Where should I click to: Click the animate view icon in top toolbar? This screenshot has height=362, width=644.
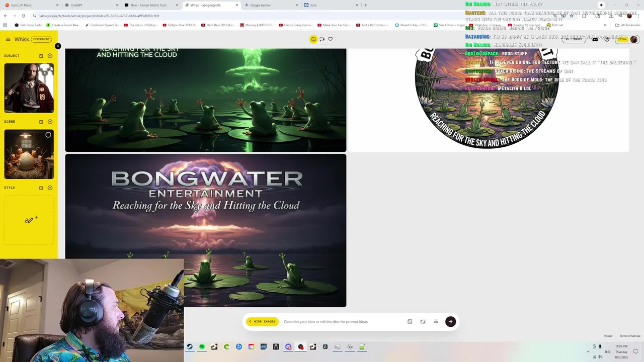click(x=322, y=39)
